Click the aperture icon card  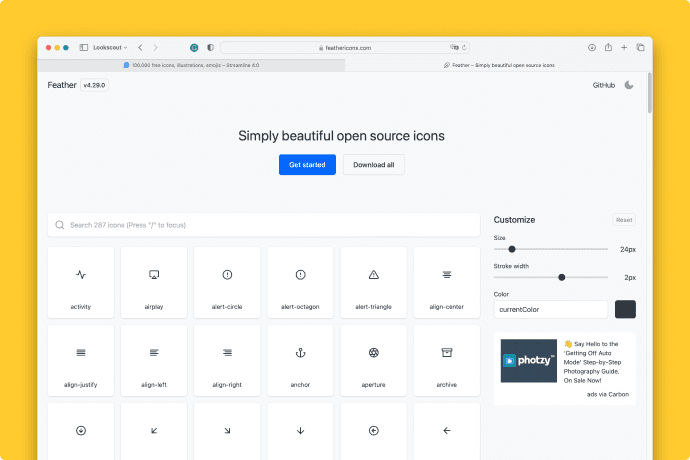373,360
